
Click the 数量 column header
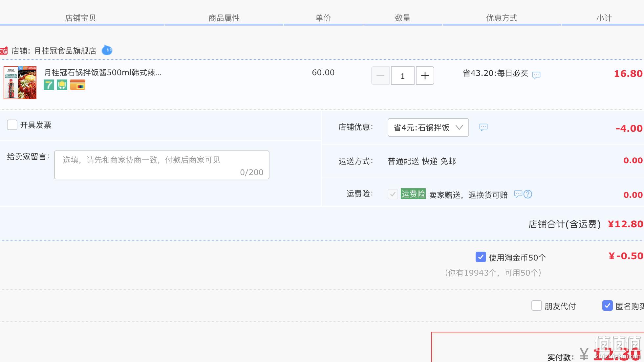click(x=403, y=18)
